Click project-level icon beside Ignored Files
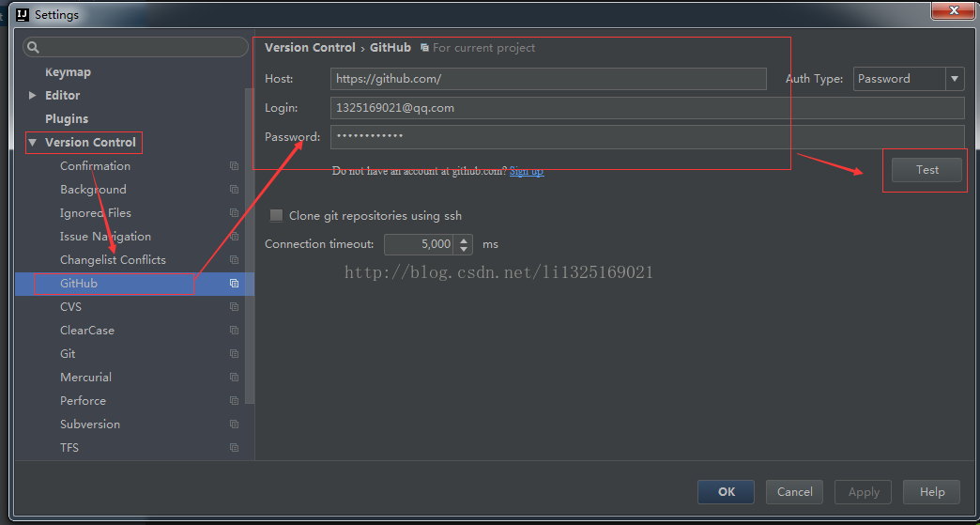 (x=234, y=213)
